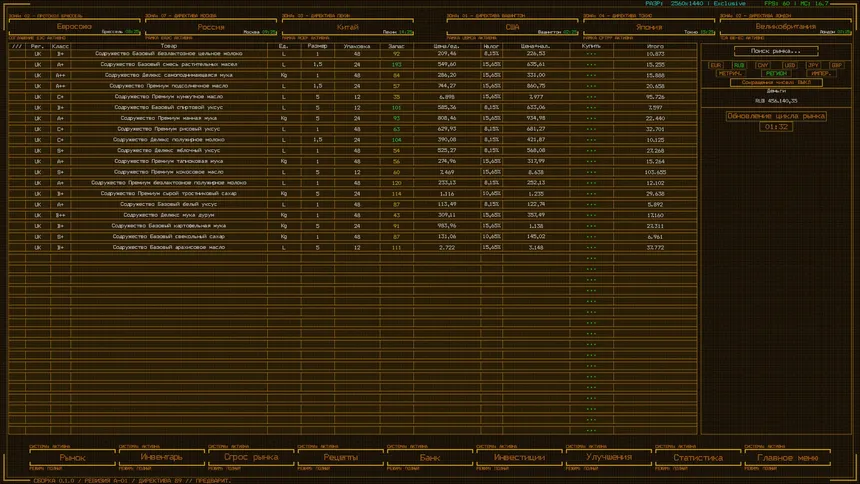Select the Япония region tab
This screenshot has height=484, width=860.
(649, 27)
